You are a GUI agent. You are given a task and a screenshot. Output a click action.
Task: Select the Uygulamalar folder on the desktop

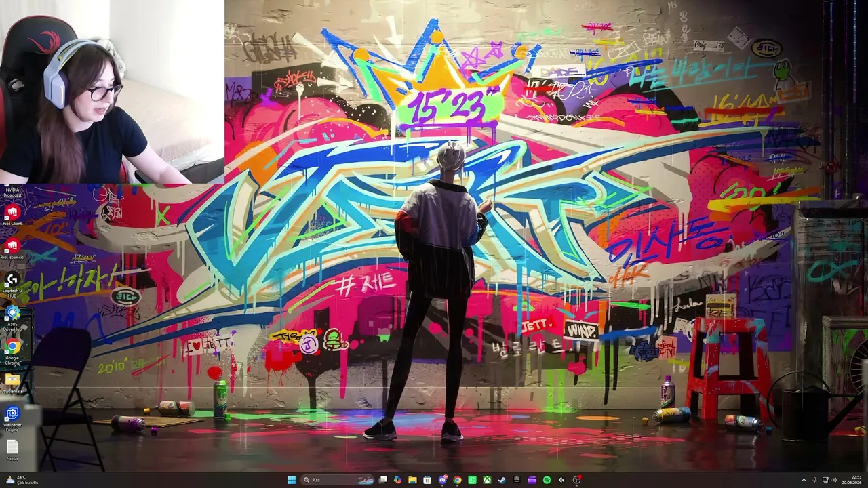point(12,383)
